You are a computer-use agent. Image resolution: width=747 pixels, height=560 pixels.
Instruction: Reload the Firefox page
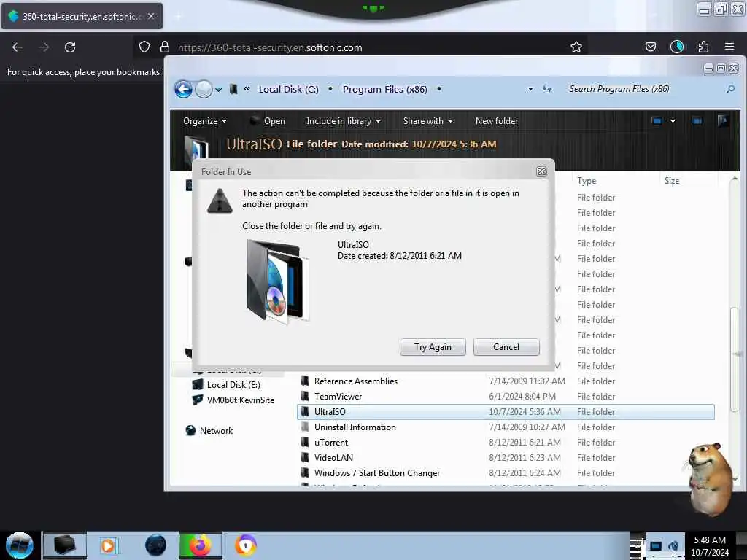(70, 47)
